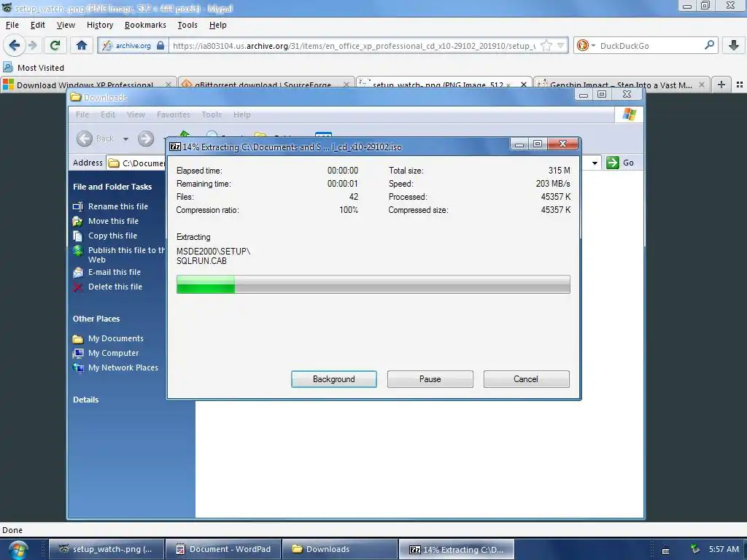Expand the Details section header
The height and width of the screenshot is (560, 747).
click(86, 400)
